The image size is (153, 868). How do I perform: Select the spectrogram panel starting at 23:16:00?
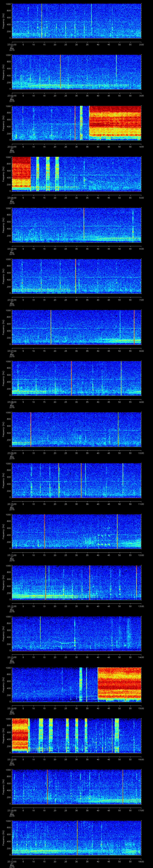pyautogui.click(x=76, y=786)
